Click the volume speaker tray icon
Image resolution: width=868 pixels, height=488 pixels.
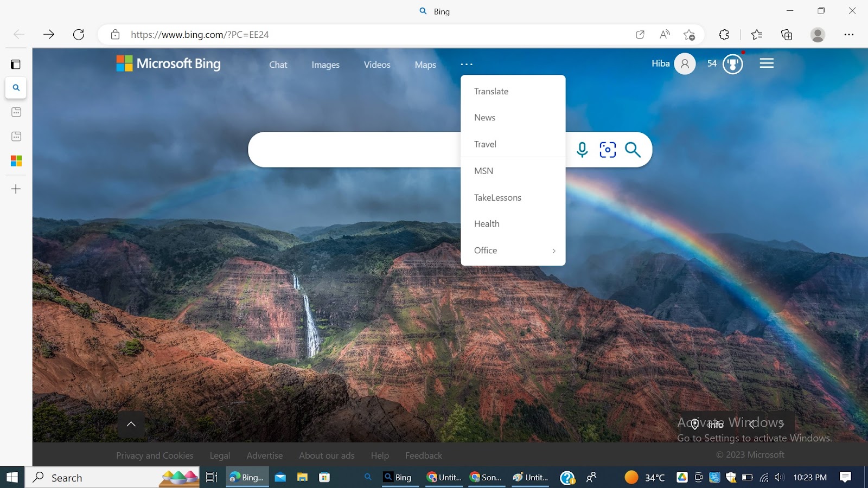pos(780,477)
